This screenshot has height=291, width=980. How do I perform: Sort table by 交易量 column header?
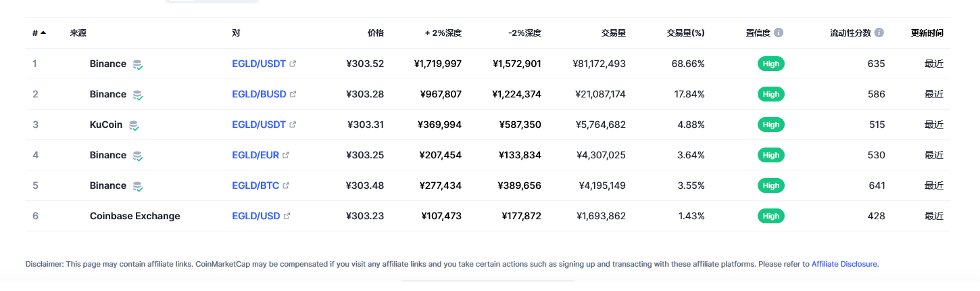[613, 32]
